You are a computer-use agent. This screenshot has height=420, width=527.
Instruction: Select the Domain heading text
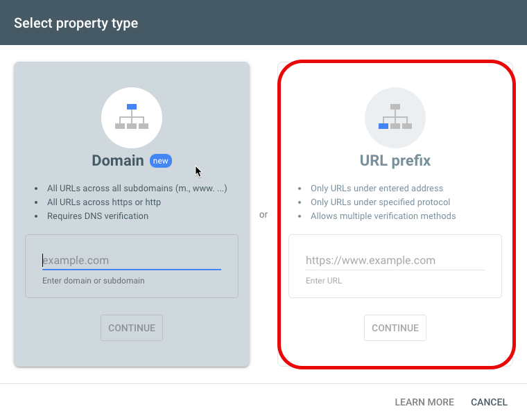tap(118, 161)
